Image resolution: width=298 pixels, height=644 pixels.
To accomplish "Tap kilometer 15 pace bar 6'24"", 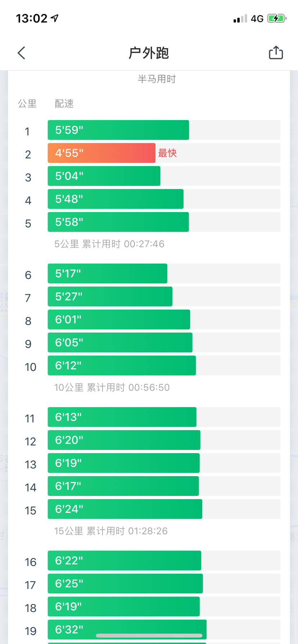I will (x=125, y=509).
